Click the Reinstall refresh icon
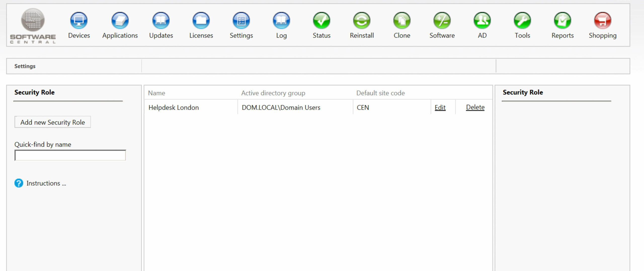Image resolution: width=644 pixels, height=271 pixels. coord(362,21)
